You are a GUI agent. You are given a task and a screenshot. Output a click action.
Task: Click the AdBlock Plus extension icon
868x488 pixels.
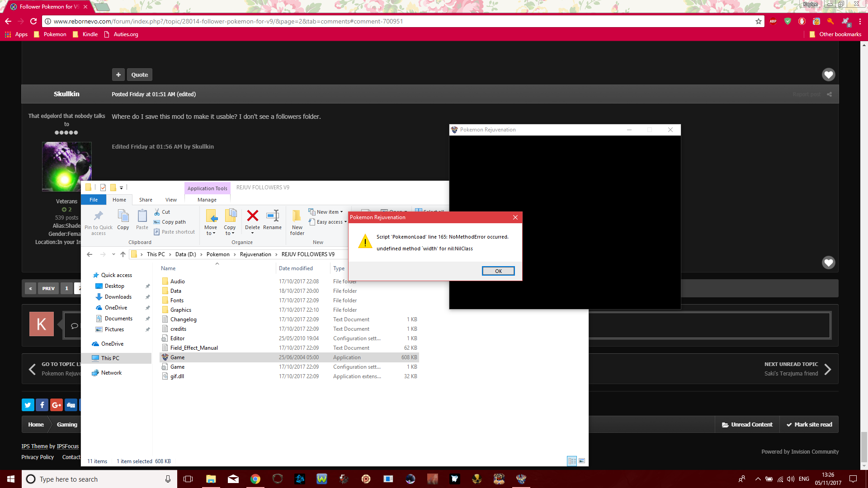click(x=773, y=21)
